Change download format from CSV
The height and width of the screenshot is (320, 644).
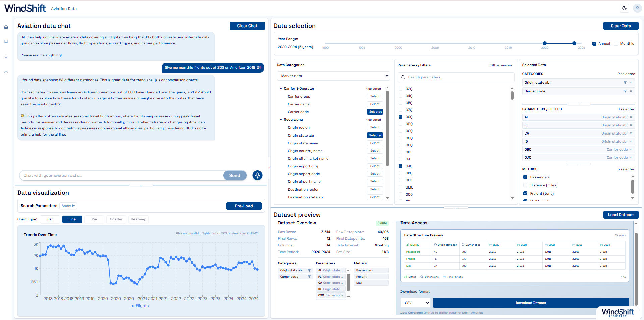pyautogui.click(x=415, y=303)
